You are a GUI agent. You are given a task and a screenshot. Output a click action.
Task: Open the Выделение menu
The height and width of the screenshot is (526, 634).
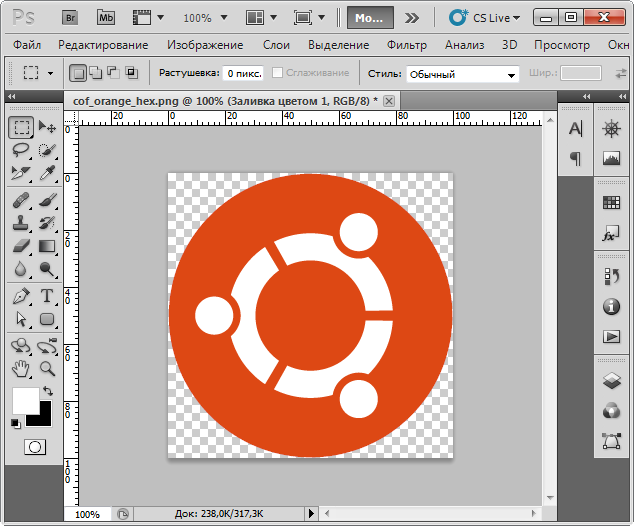click(x=338, y=45)
